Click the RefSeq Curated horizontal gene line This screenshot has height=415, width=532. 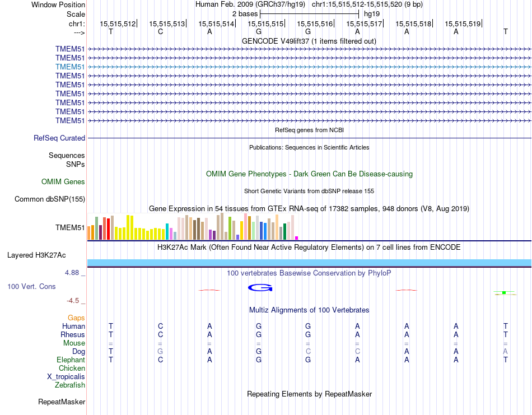pyautogui.click(x=309, y=138)
